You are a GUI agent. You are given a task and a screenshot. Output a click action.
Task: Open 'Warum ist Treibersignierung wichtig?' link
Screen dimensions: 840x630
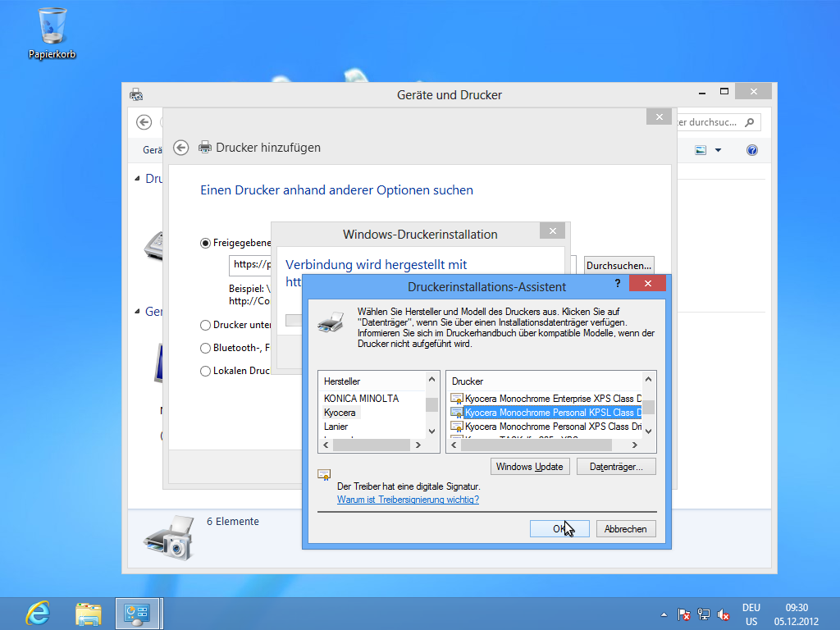point(408,500)
